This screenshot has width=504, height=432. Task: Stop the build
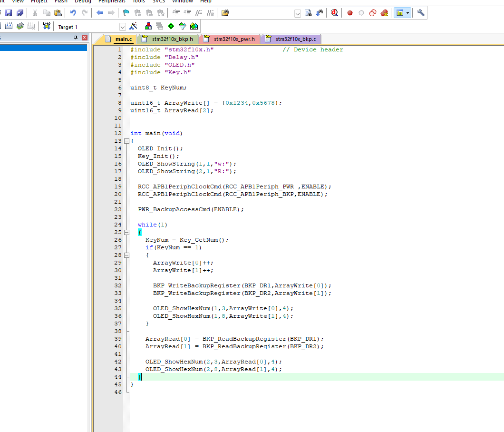[x=31, y=26]
